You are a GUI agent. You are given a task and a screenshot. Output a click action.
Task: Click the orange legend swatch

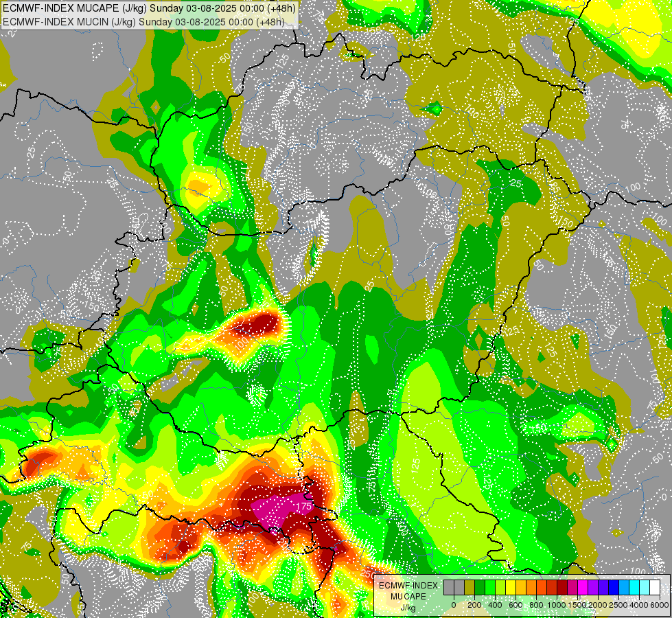531,587
